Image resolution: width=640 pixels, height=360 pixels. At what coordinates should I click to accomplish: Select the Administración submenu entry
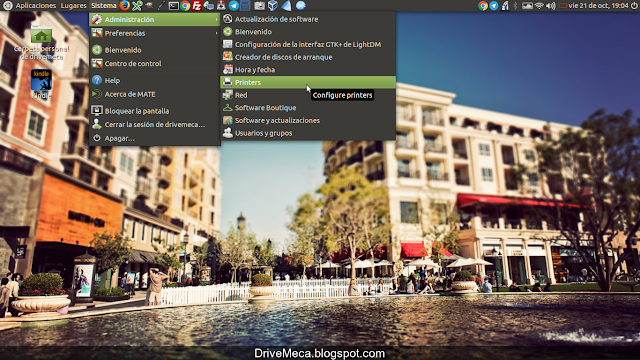pos(155,19)
